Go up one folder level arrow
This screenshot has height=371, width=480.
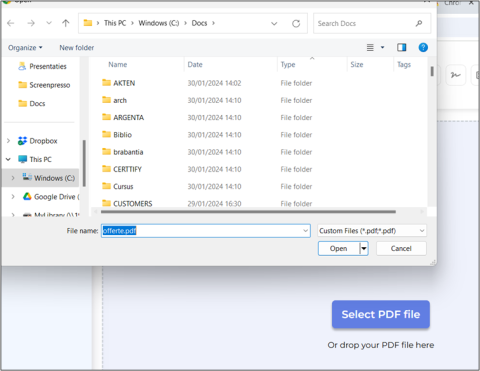[66, 23]
